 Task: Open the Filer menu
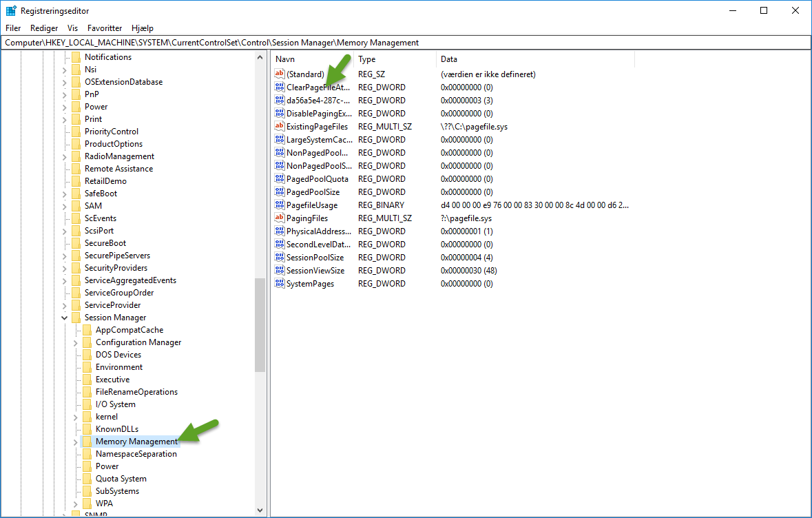click(x=13, y=28)
